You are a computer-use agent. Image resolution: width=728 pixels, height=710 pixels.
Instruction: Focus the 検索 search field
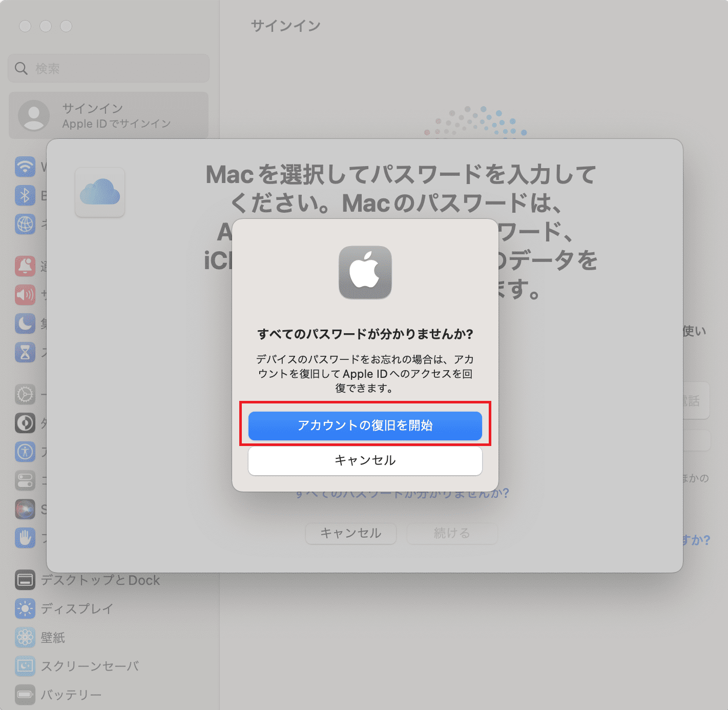[x=109, y=68]
